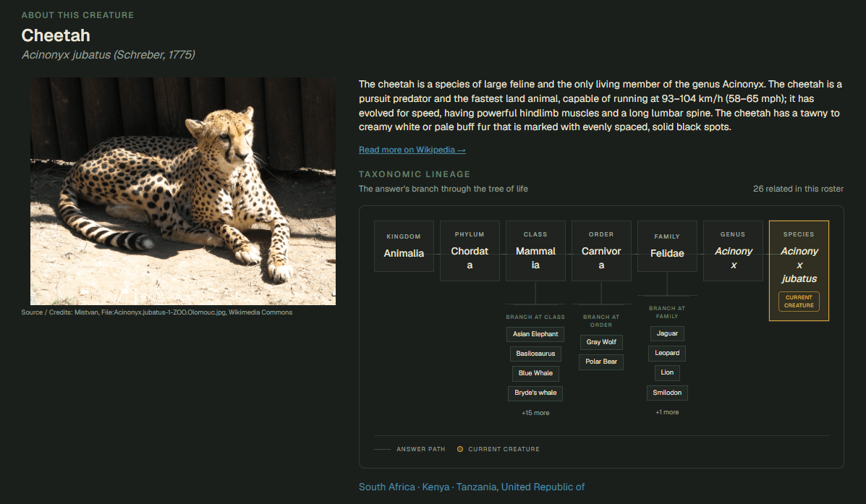Open the Smilodon chip
This screenshot has height=504, width=866.
click(x=667, y=393)
